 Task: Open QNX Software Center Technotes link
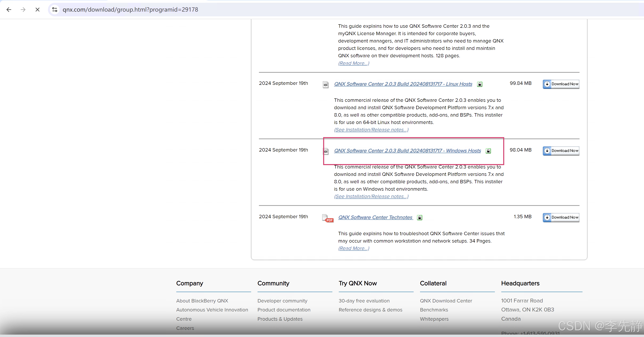point(375,217)
